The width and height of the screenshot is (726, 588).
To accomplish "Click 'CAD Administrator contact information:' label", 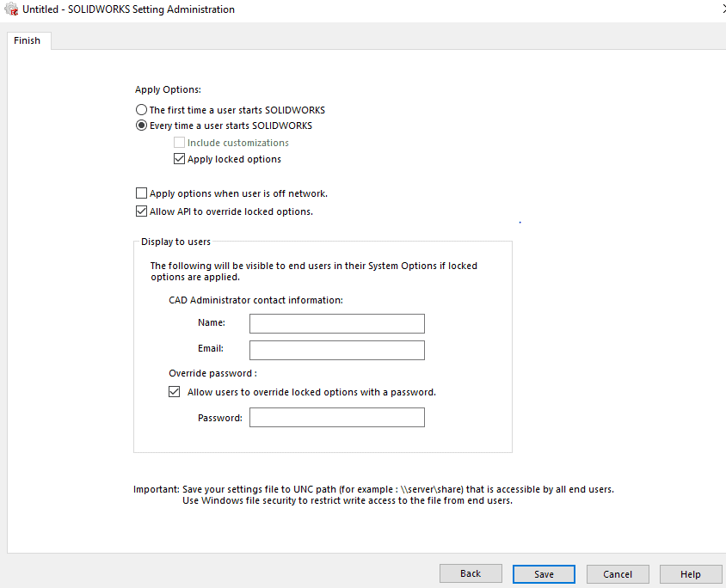I will 256,300.
